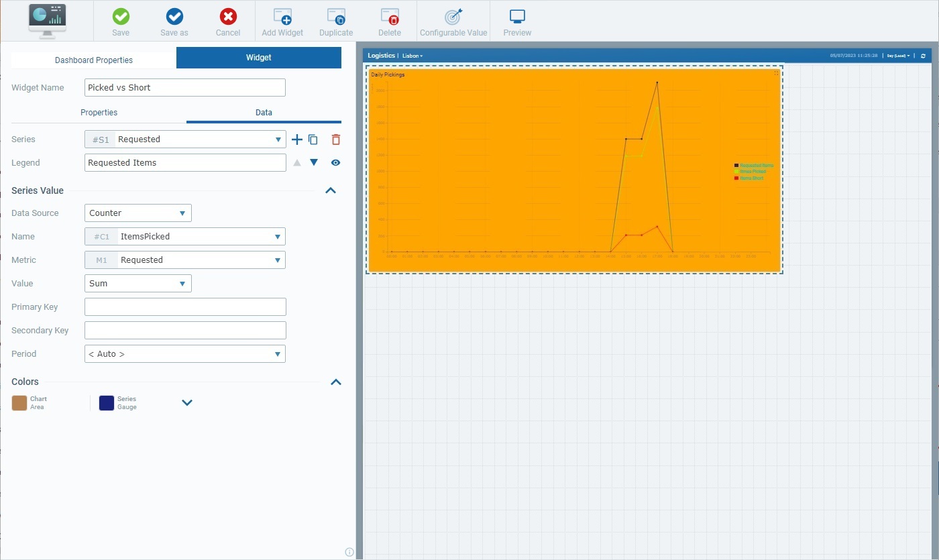The width and height of the screenshot is (939, 560).
Task: Click the Chart Area color swatch
Action: (19, 402)
